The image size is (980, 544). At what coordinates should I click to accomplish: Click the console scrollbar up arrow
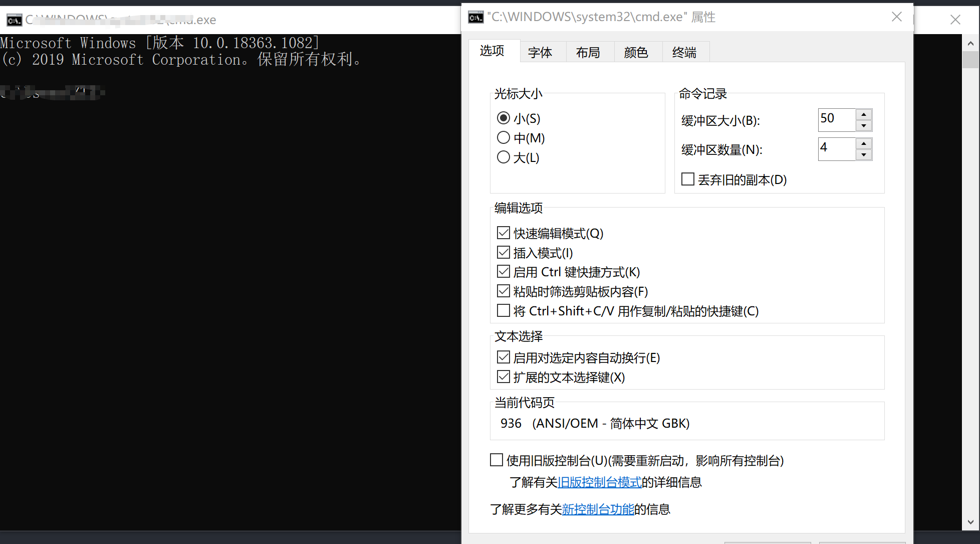pos(970,43)
